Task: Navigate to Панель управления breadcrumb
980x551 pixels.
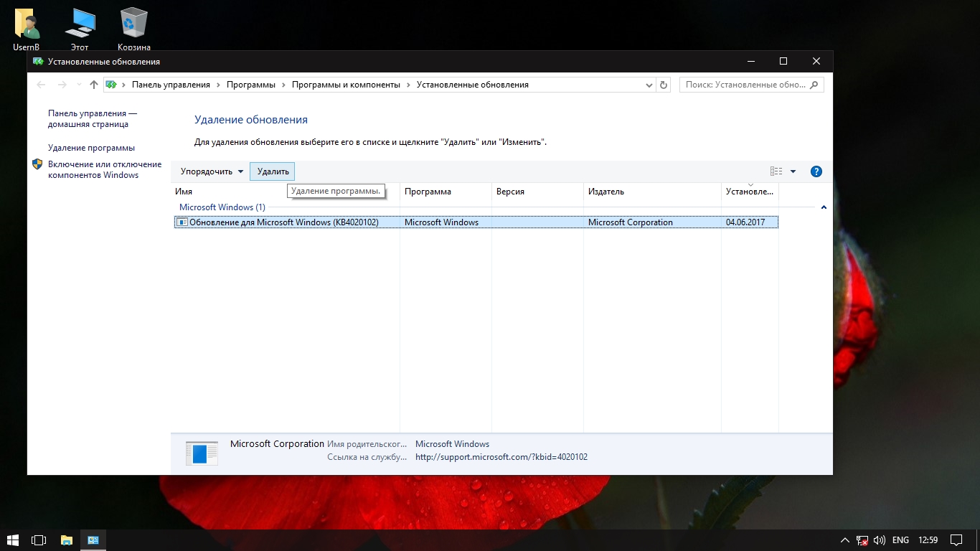Action: tap(171, 85)
